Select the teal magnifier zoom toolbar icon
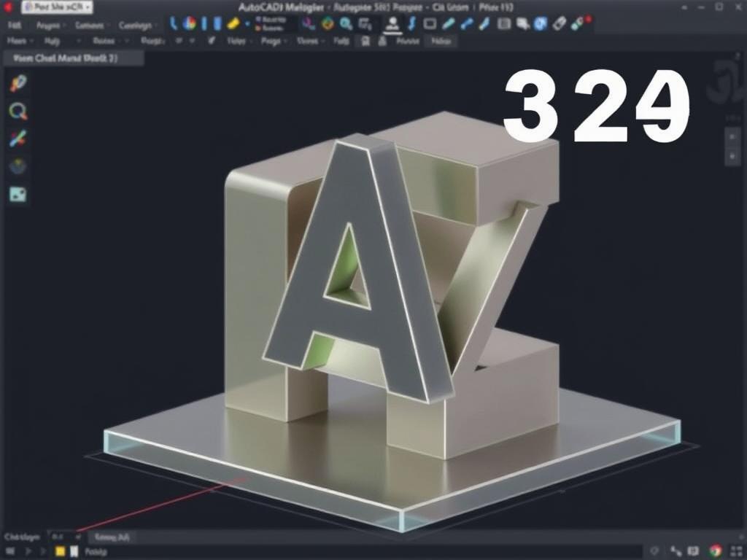 346,24
